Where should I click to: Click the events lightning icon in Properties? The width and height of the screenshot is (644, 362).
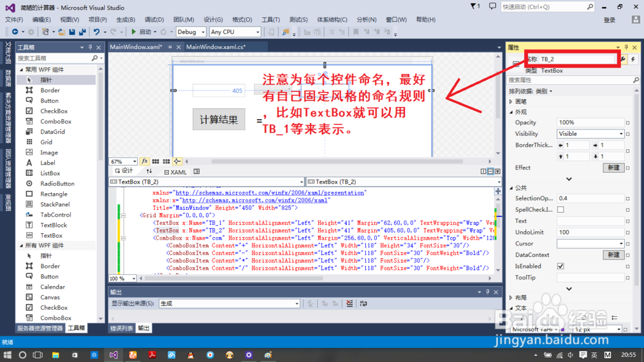click(633, 59)
